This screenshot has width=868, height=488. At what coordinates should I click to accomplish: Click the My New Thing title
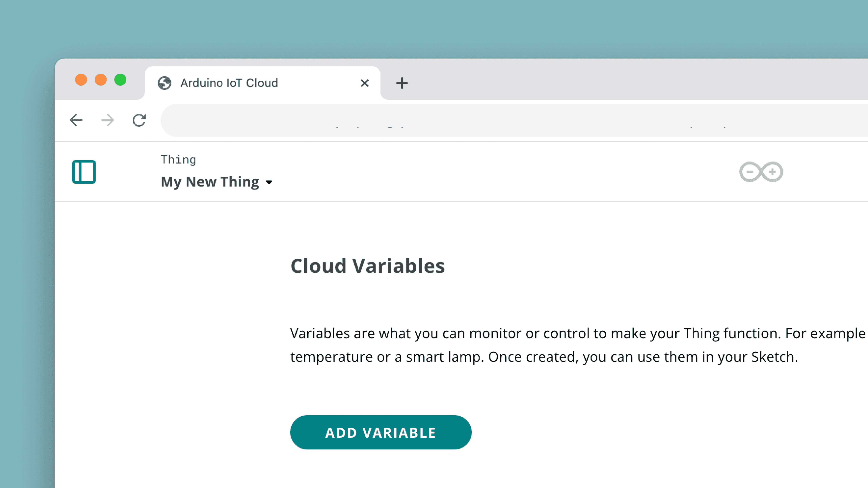click(x=210, y=182)
